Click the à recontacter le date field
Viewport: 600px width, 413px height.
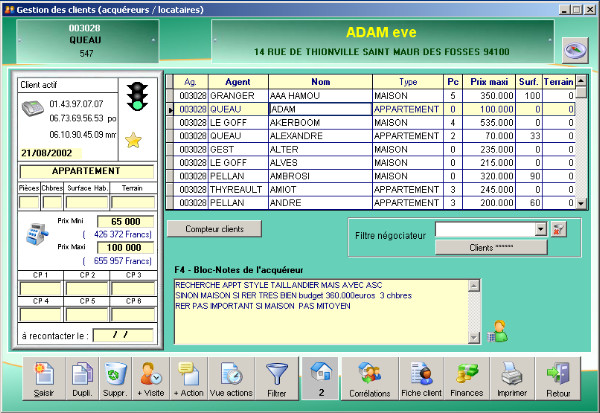123,335
